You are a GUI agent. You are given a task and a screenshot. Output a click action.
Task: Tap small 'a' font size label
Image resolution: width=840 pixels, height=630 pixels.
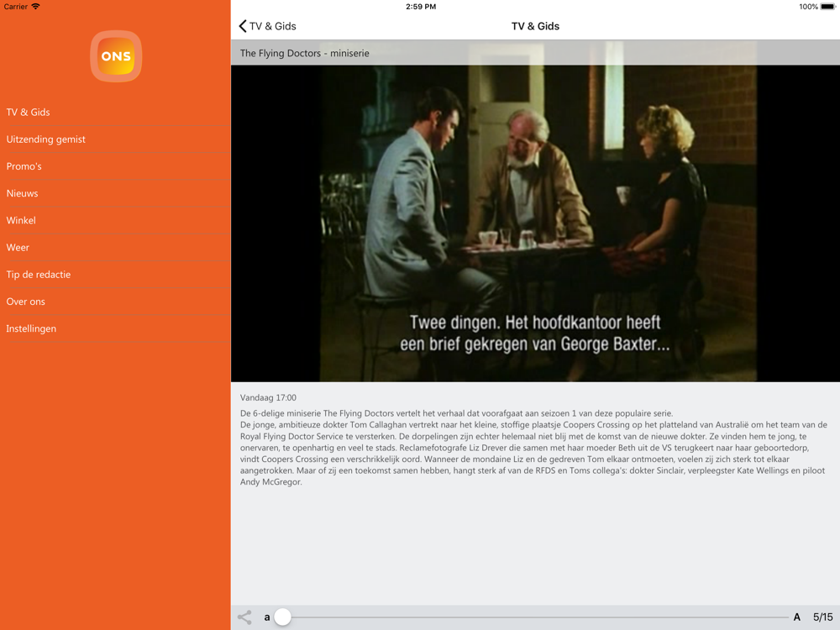(267, 617)
